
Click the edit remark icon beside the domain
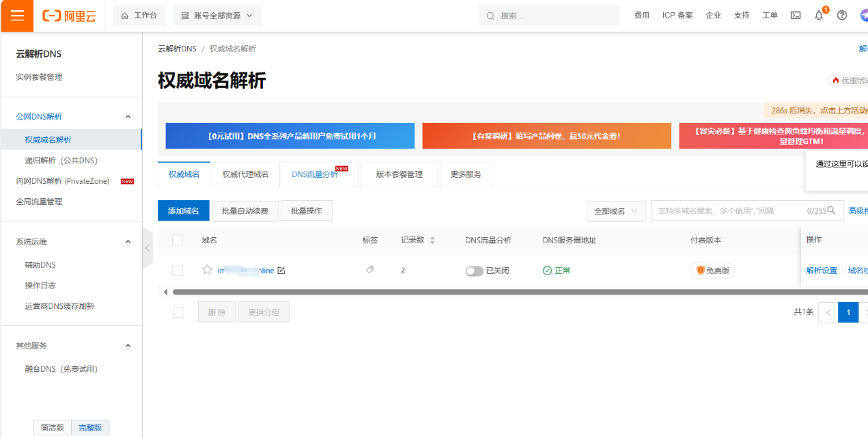(x=281, y=271)
